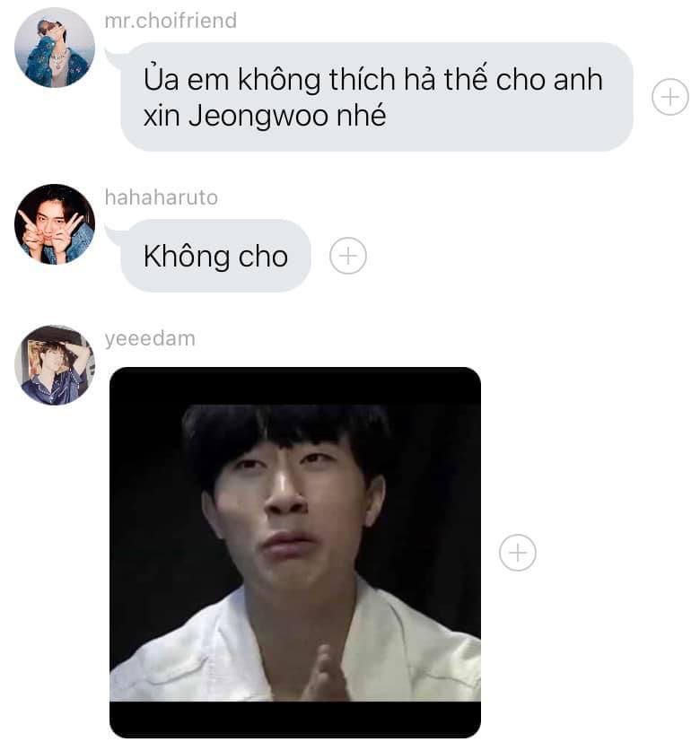The width and height of the screenshot is (700, 751).
Task: Tap the clasped hands in the meme image
Action: click(325, 673)
